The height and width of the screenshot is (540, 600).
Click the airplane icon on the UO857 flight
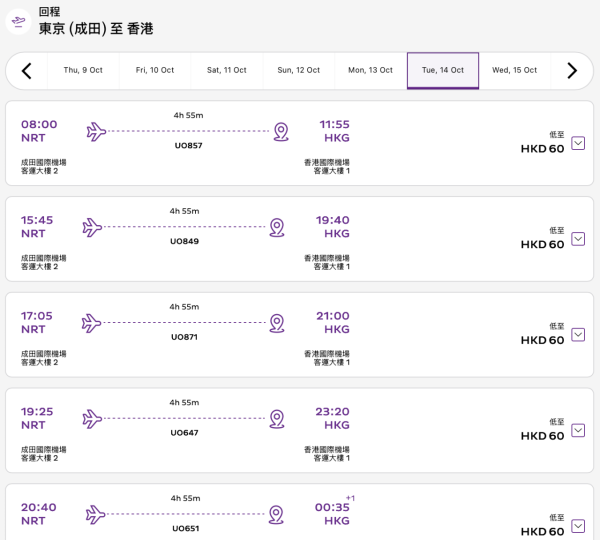(96, 132)
